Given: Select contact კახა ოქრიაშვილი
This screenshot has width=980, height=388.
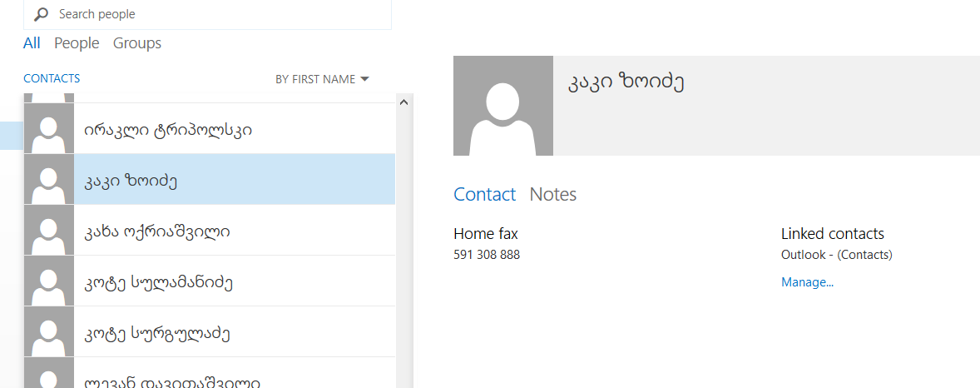Looking at the screenshot, I should tap(157, 231).
